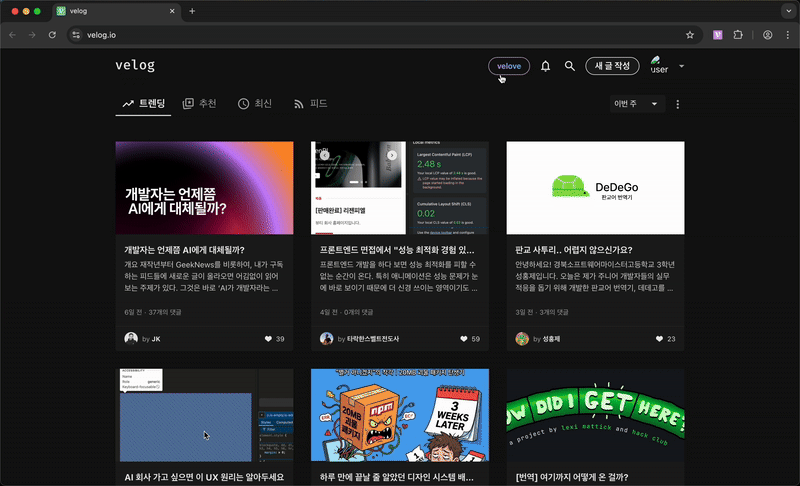Open the three-dot menu beside 이번 주
The width and height of the screenshot is (800, 486).
point(678,104)
